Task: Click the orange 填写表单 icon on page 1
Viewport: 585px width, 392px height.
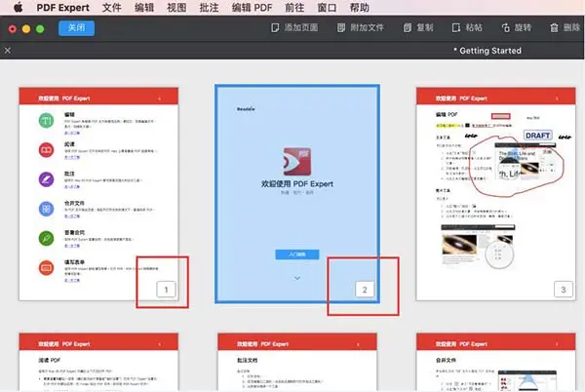Action: point(46,268)
